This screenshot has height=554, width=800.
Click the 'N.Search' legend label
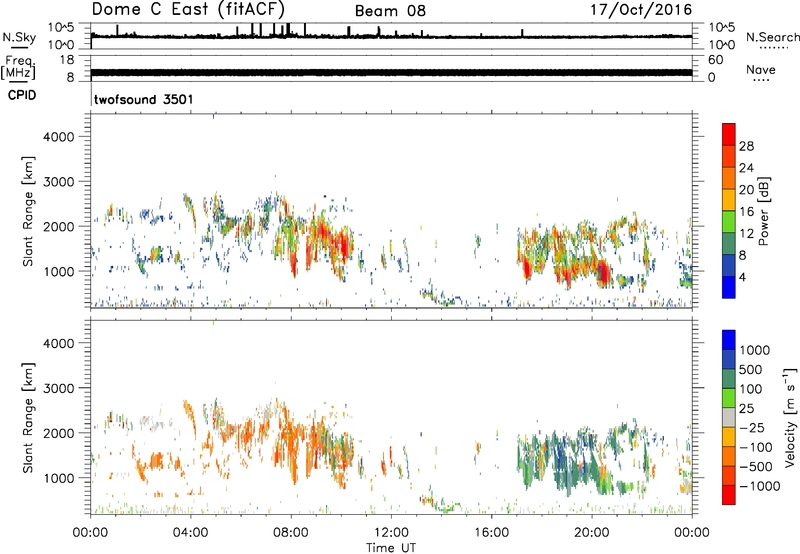pos(772,37)
